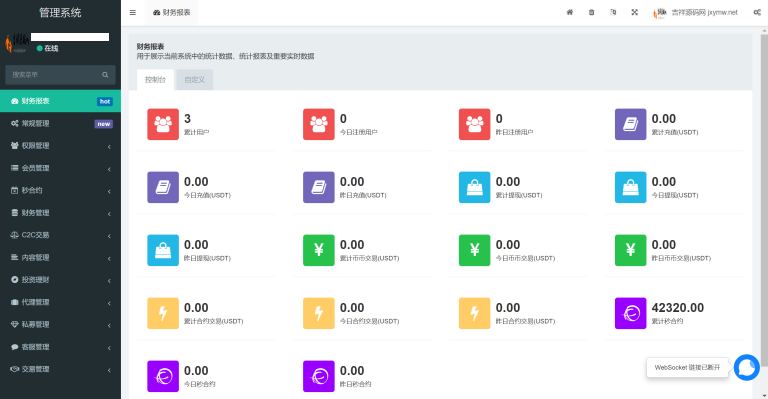This screenshot has height=399, width=768.
Task: Open the blue chat bubble widget
Action: [746, 367]
